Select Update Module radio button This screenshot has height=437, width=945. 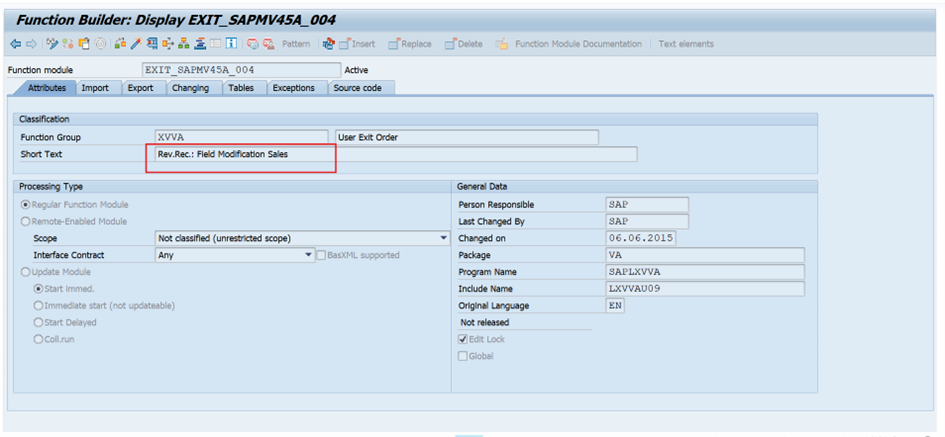pos(25,272)
